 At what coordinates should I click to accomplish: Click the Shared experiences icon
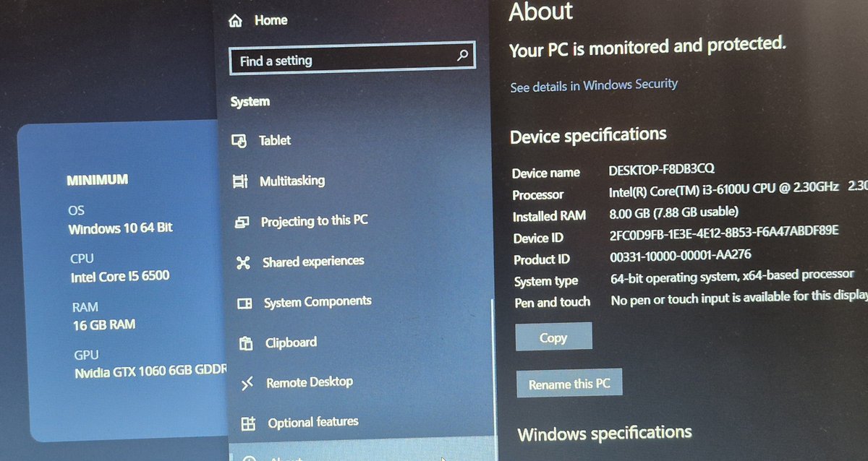point(243,263)
